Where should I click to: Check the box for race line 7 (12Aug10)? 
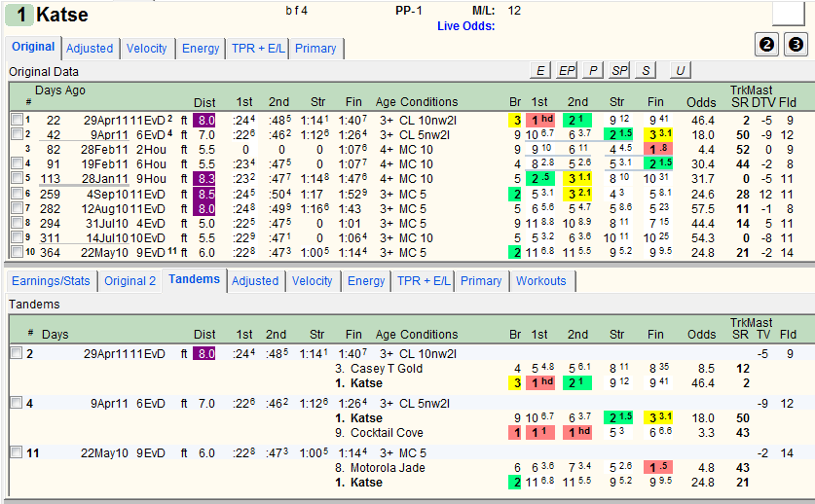[17, 208]
